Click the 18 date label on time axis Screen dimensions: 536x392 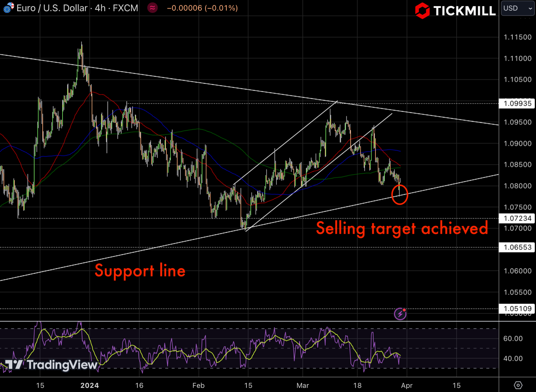tap(357, 385)
